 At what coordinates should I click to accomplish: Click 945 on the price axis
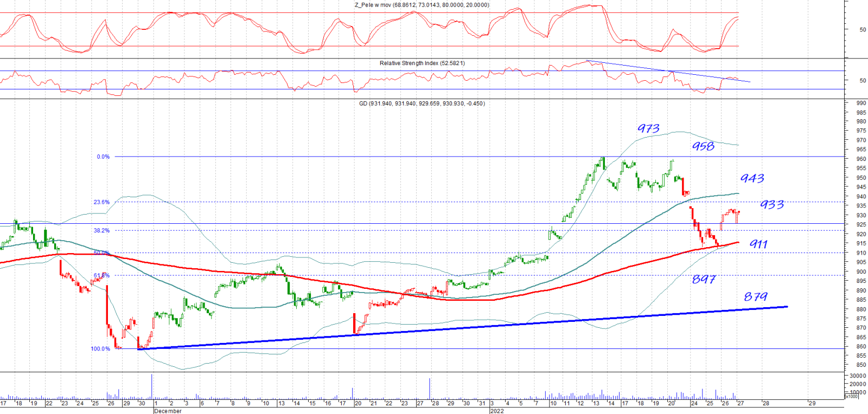click(x=861, y=187)
